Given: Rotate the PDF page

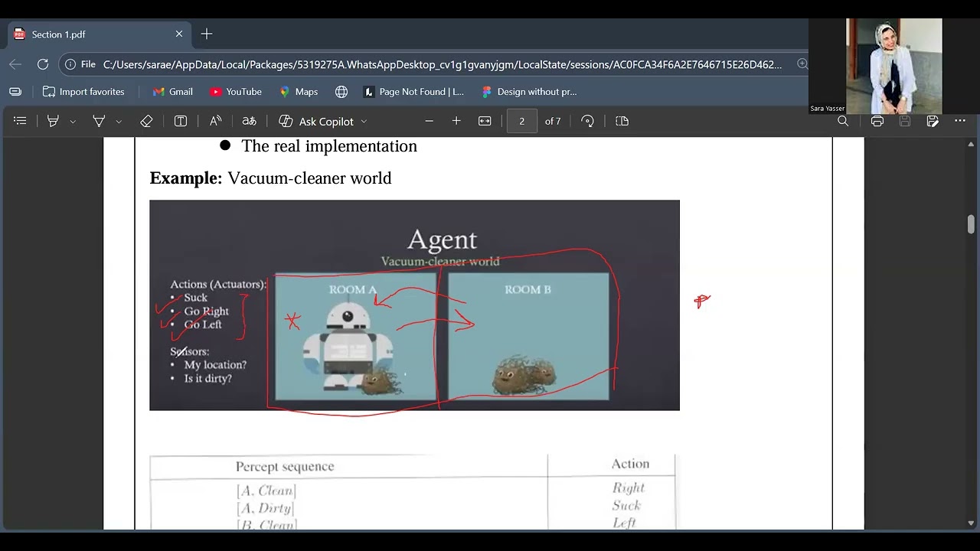Looking at the screenshot, I should tap(588, 121).
